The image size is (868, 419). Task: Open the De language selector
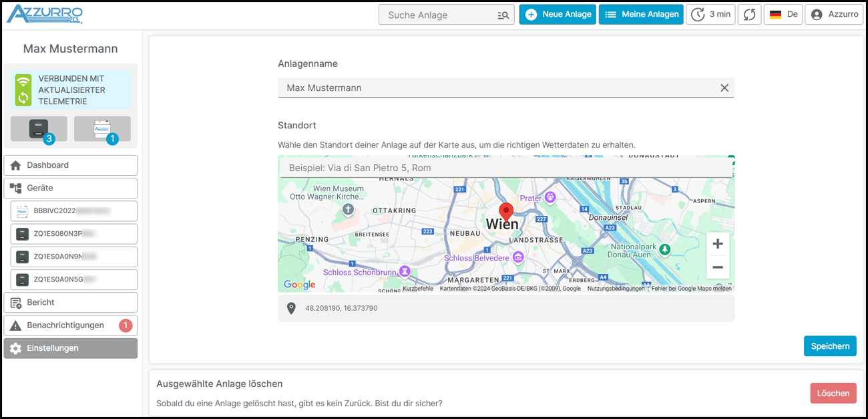click(783, 15)
